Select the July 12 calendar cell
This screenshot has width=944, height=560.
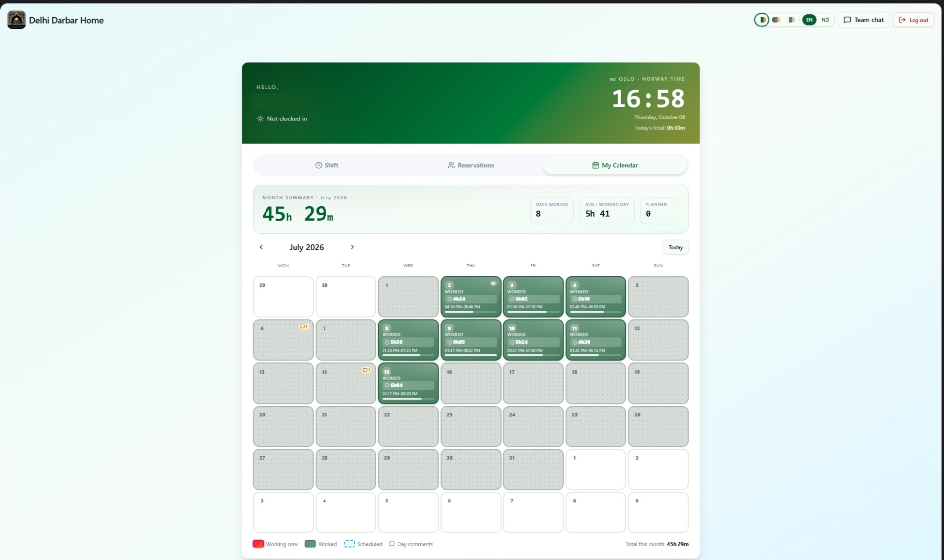[x=658, y=340]
